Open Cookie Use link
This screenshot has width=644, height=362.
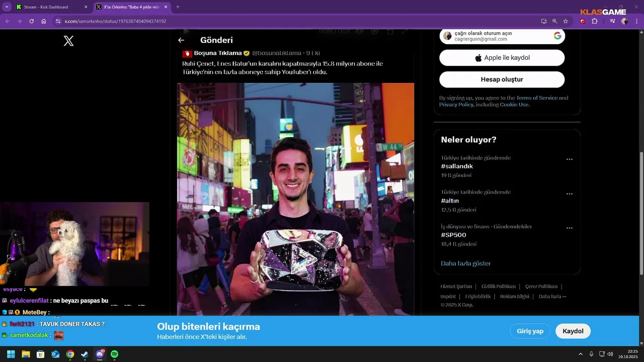tap(514, 105)
